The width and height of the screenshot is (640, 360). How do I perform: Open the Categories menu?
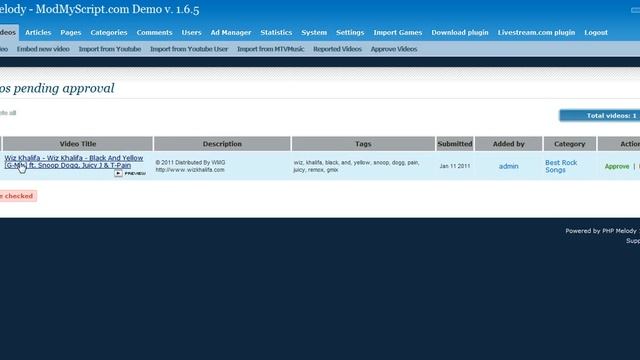point(109,32)
